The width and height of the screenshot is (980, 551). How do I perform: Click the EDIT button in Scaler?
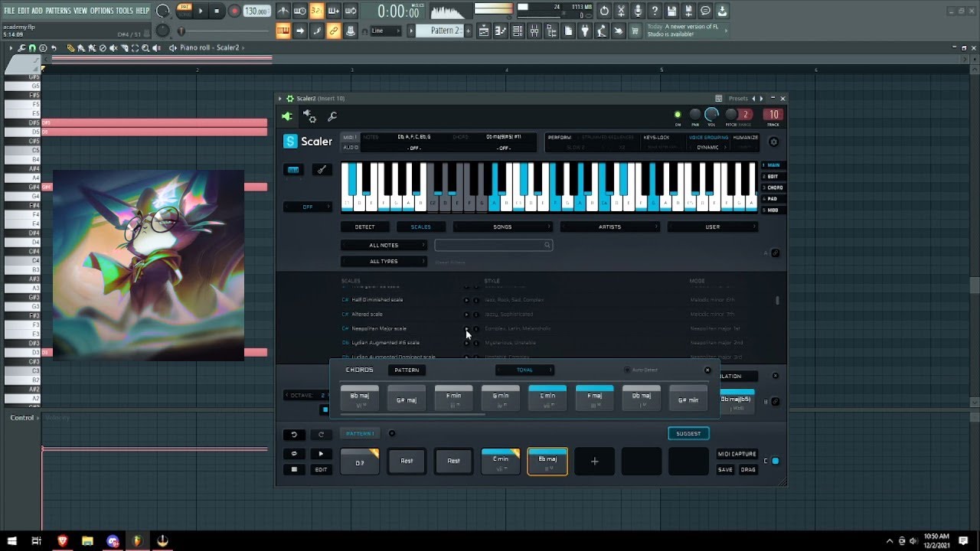[x=321, y=470]
